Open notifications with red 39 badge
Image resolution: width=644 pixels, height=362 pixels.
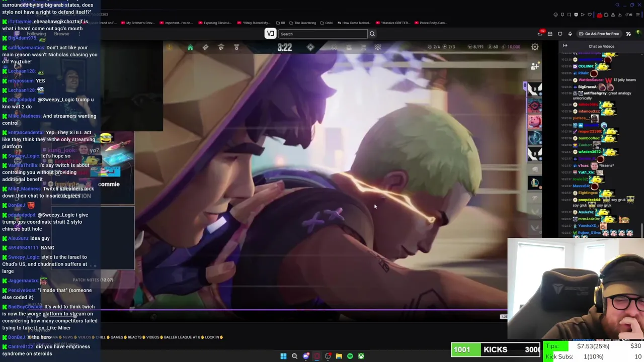click(x=540, y=33)
